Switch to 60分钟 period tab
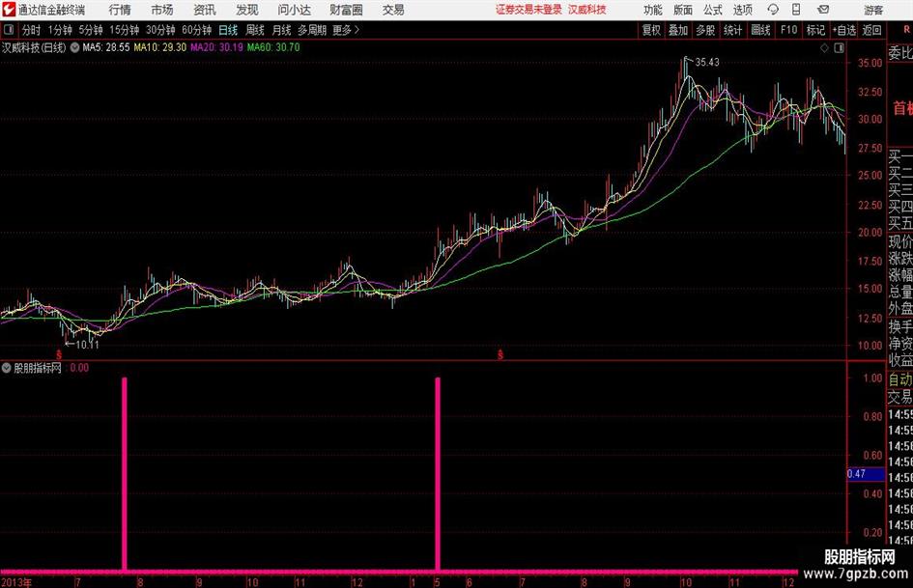 pos(197,30)
